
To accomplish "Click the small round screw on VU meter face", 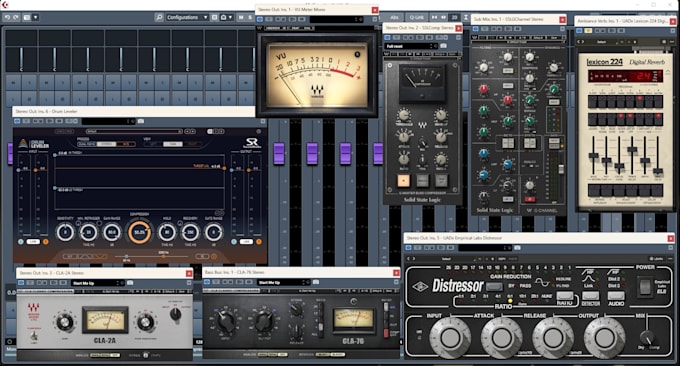I will click(x=357, y=55).
